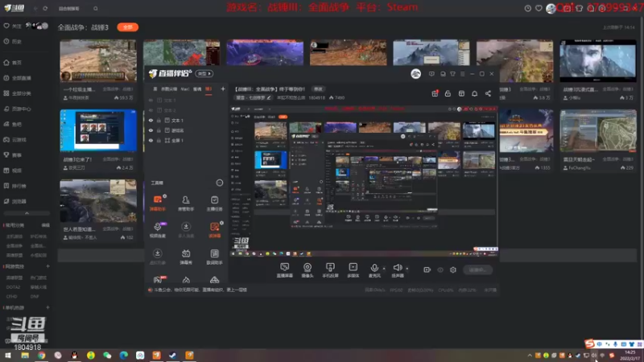The image size is (644, 362).
Task: Click the padlock icon beside the red packet
Action: point(448,93)
